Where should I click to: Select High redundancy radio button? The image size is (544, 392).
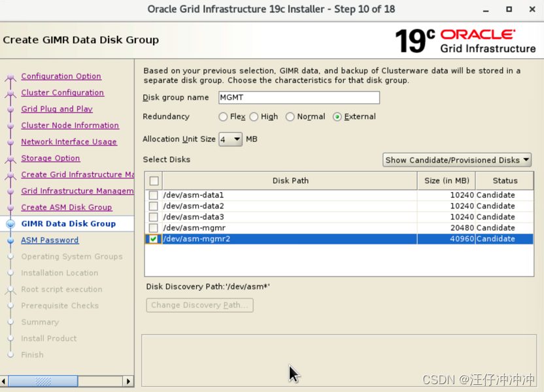[x=254, y=117]
